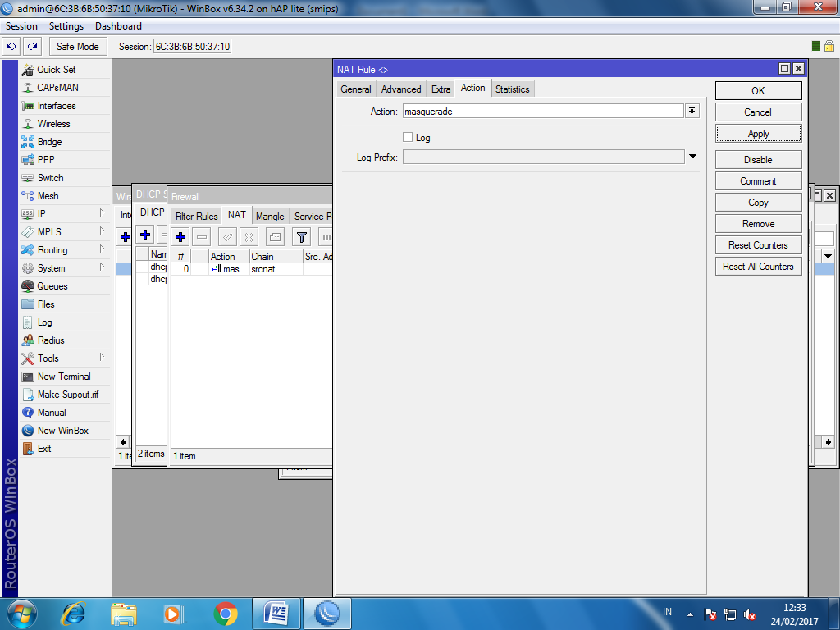Launch New Terminal
840x630 pixels.
[x=65, y=377]
